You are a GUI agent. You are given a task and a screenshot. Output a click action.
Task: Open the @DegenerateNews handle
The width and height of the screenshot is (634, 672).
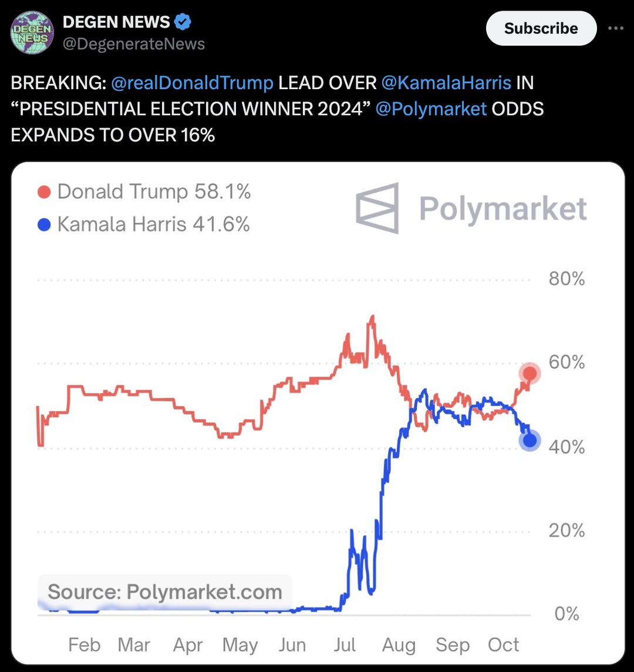click(134, 43)
